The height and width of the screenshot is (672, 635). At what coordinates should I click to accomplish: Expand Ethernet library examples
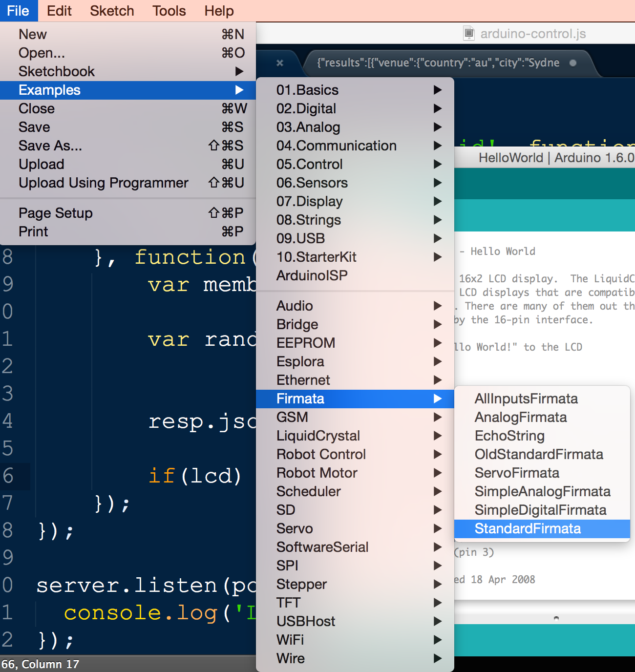click(x=355, y=380)
